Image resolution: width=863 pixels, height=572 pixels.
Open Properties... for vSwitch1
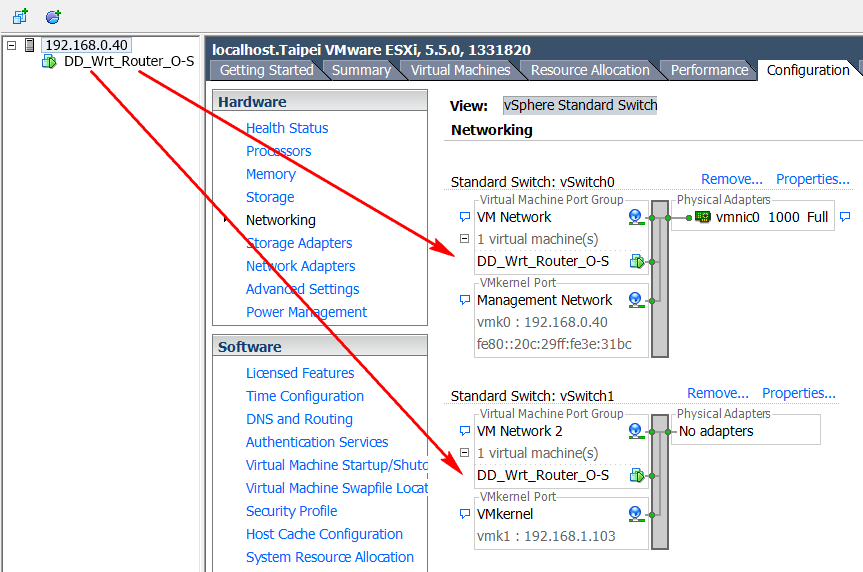799,394
